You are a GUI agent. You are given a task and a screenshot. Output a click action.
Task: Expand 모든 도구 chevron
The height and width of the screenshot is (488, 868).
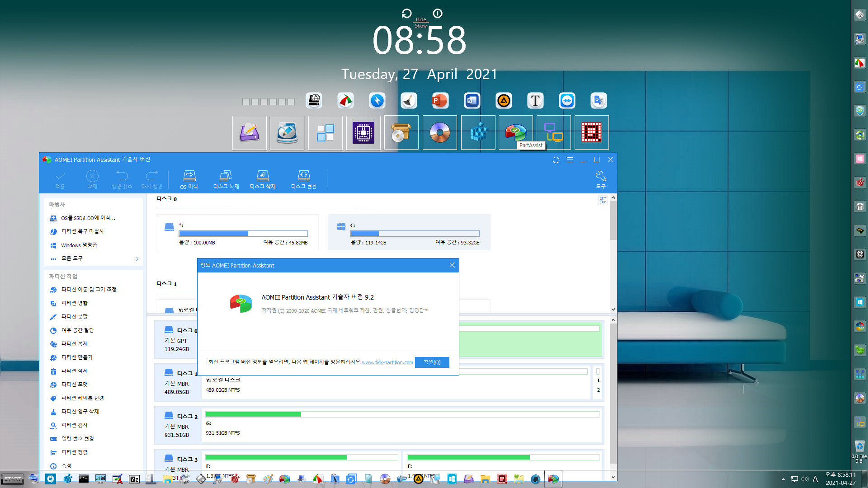coord(137,259)
